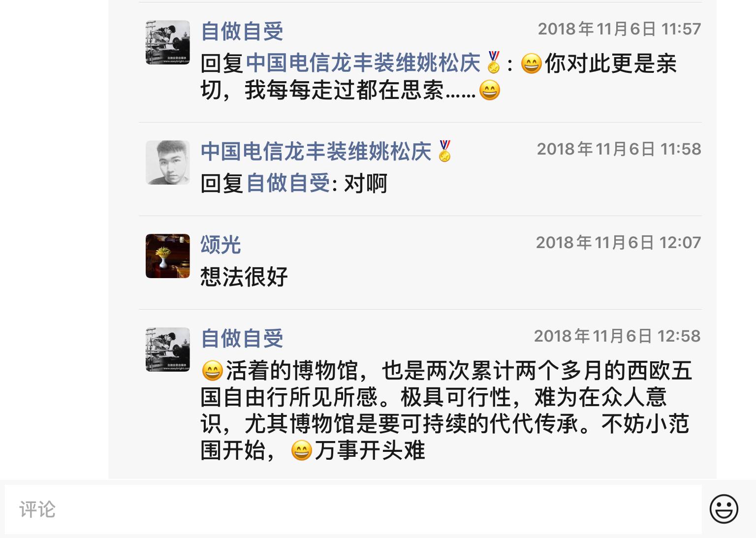The image size is (756, 538).
Task: Open 自做自受's avatar on the 12:58 comment
Action: 168,349
